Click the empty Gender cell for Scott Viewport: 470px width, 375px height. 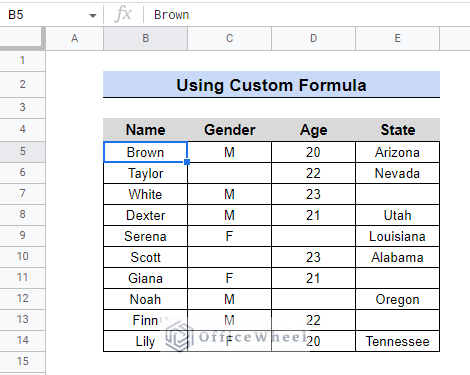pos(229,257)
